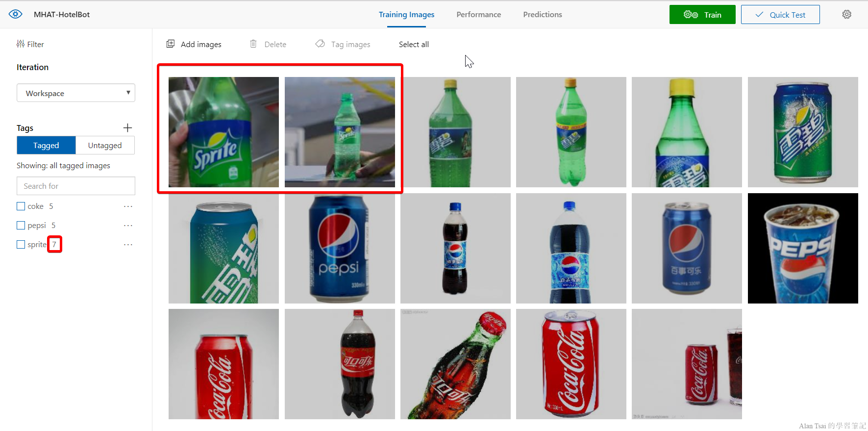Open the more options menu for pepsi tag
Viewport: 868px width, 431px height.
pyautogui.click(x=128, y=226)
